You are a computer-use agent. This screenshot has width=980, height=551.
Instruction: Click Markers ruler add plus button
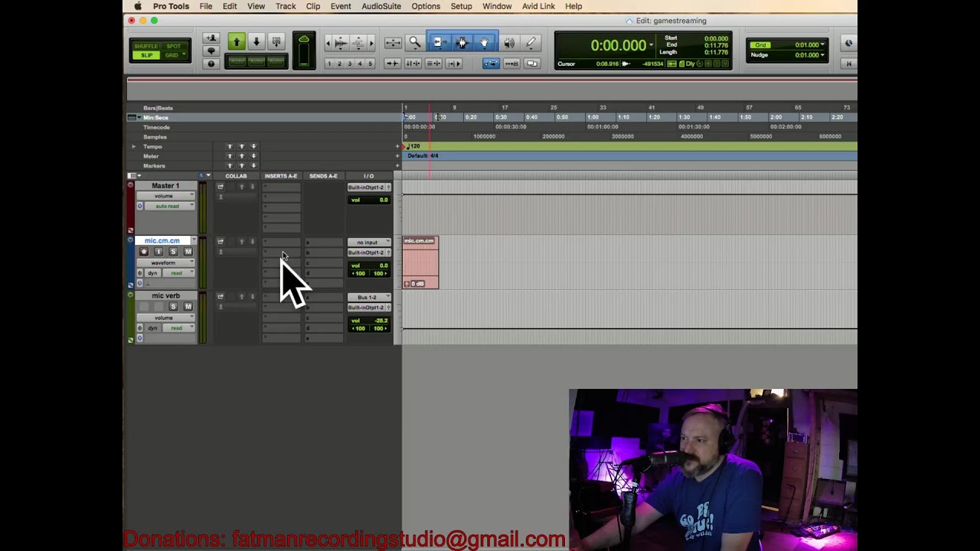coord(397,165)
